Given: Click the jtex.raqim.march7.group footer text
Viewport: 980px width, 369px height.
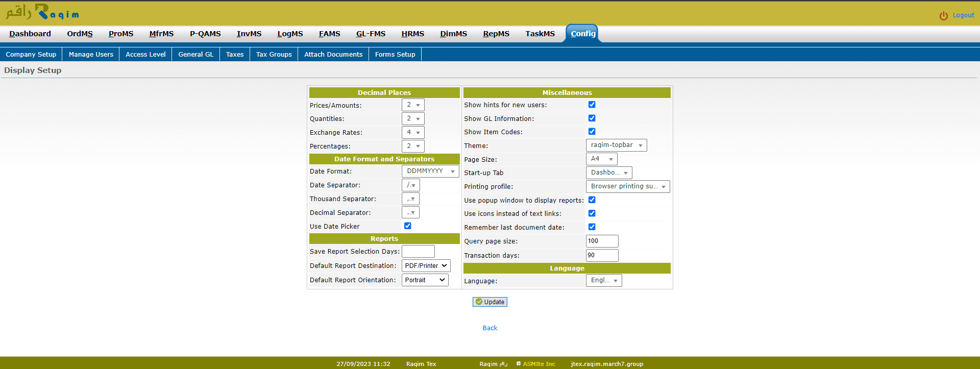Looking at the screenshot, I should point(607,364).
